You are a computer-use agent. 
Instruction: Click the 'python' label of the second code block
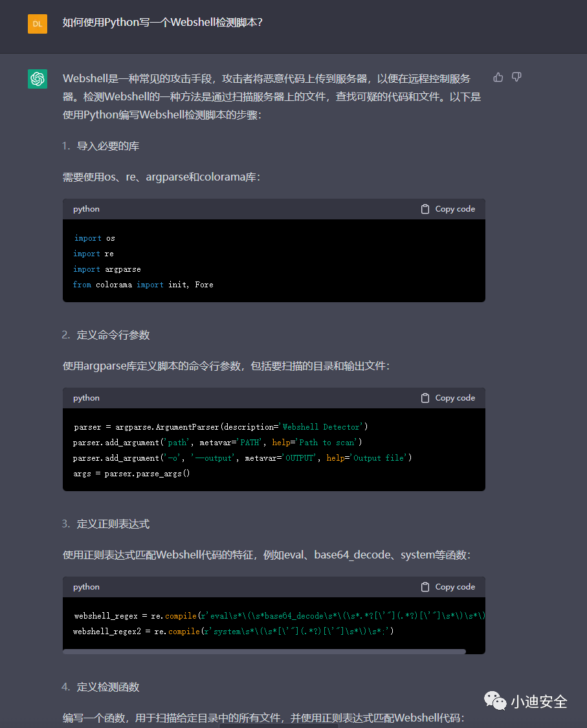pyautogui.click(x=86, y=398)
